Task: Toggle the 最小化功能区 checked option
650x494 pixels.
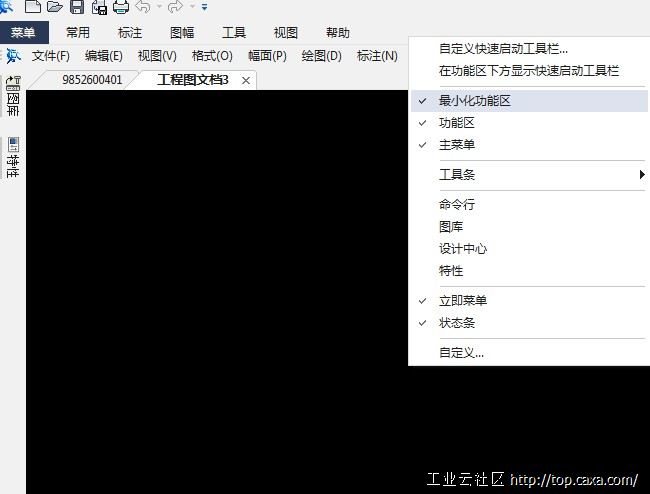Action: pos(529,101)
